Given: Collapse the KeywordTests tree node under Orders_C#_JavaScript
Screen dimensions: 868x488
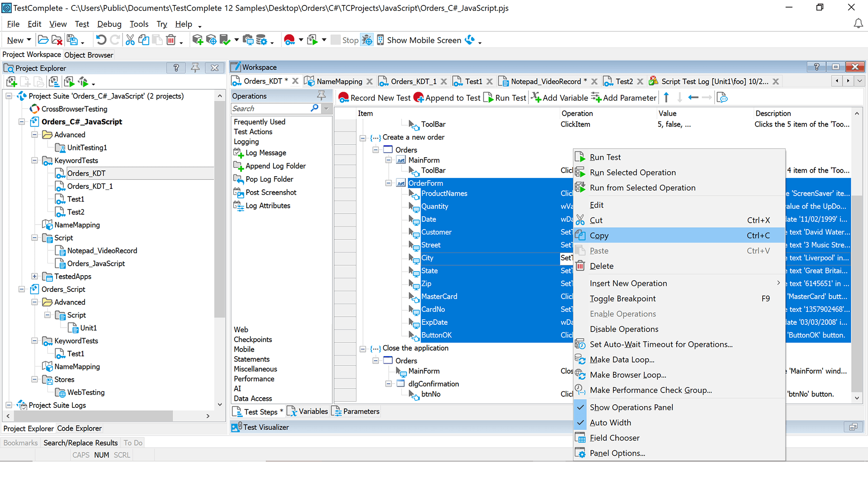Looking at the screenshot, I should (x=34, y=160).
